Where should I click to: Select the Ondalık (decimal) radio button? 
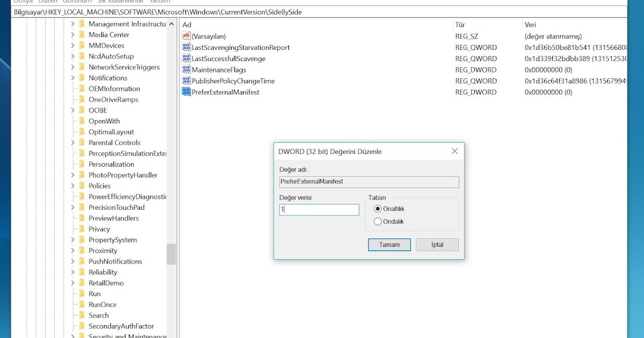point(378,222)
